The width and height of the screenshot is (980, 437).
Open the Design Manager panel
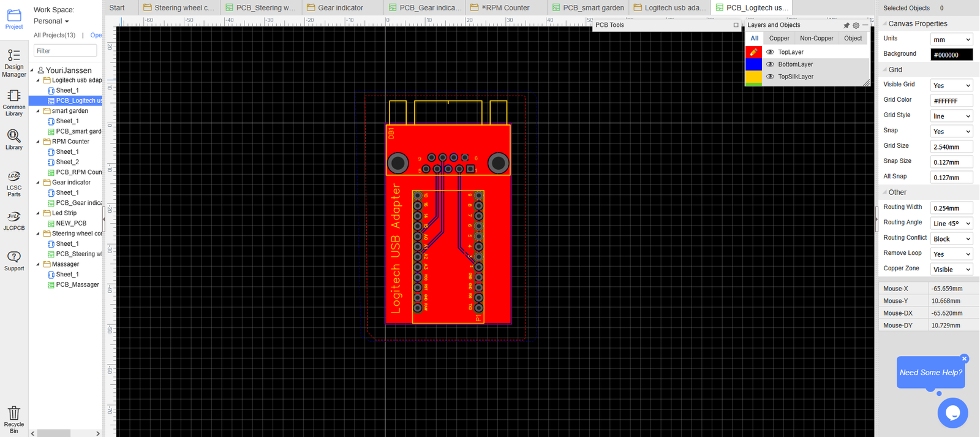[13, 63]
